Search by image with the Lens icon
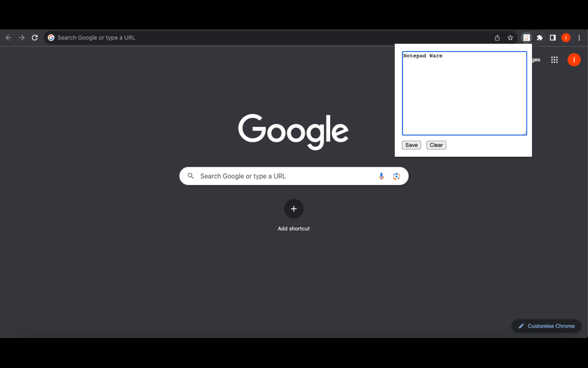The height and width of the screenshot is (368, 588). 396,176
